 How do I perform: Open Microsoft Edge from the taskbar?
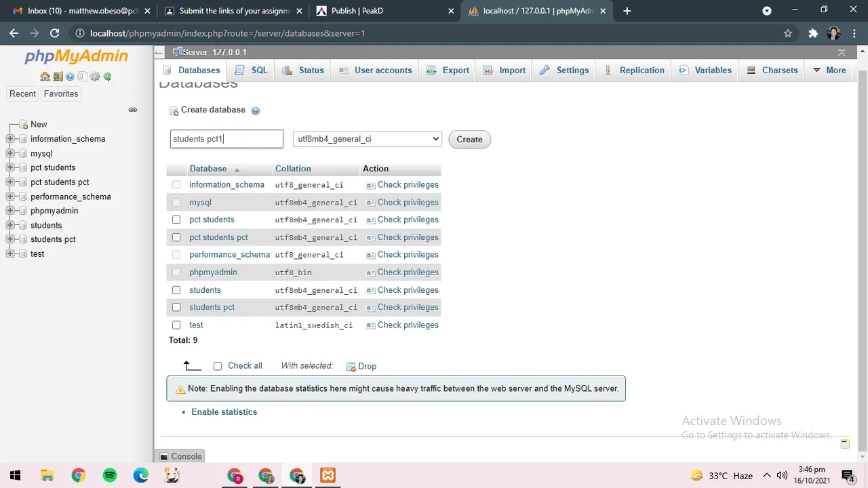tap(141, 475)
